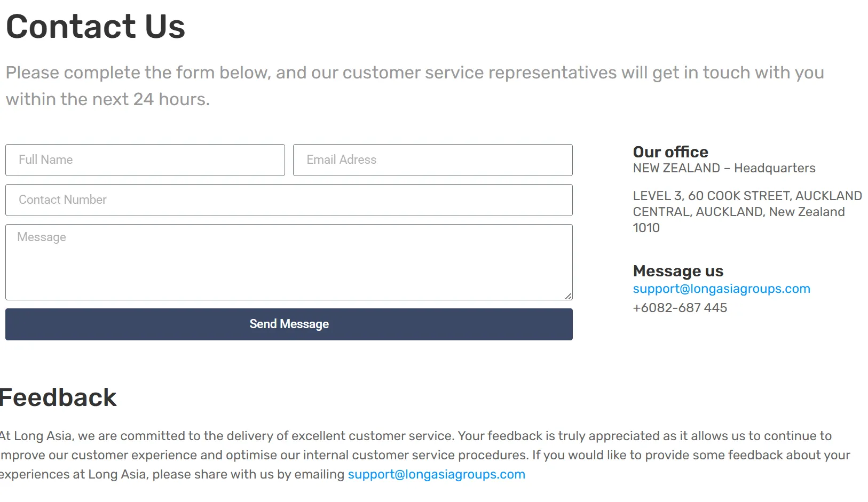868x502 pixels.
Task: Click the phone number +6082-687 445
Action: coord(680,308)
